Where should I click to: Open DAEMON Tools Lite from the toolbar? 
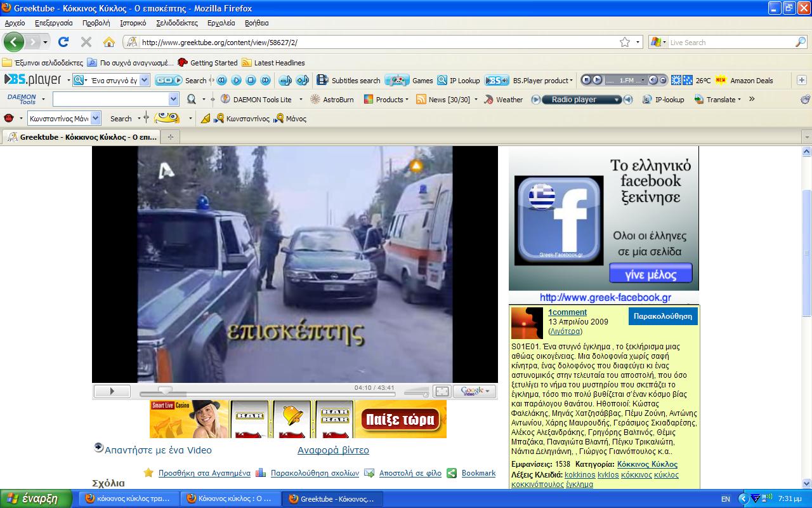click(x=256, y=100)
